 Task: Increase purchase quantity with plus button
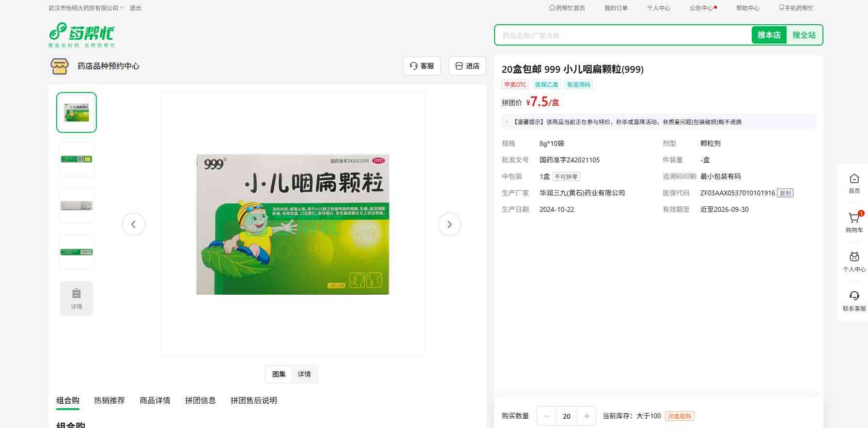587,416
